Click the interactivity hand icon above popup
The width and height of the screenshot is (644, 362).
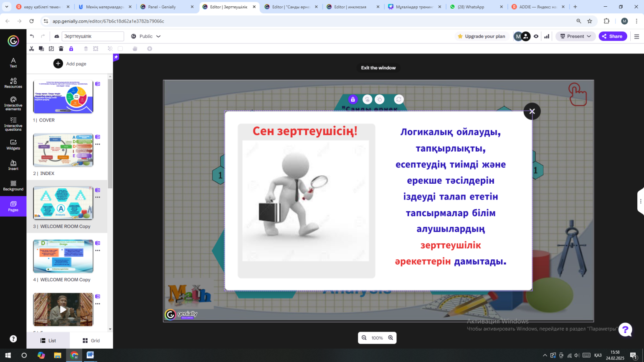tap(368, 99)
